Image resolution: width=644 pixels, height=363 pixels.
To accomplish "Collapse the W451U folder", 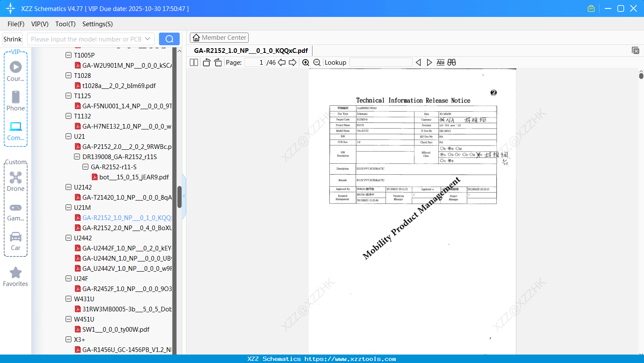I will coord(69,319).
